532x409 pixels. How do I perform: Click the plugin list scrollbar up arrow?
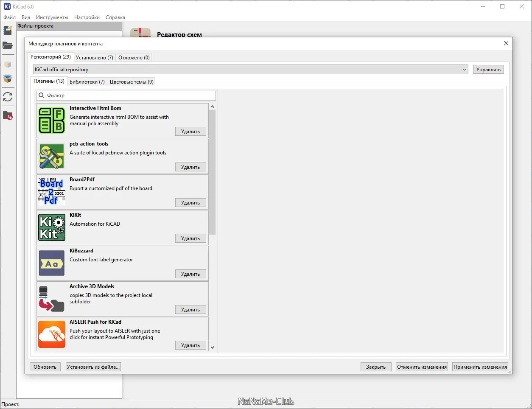[x=213, y=107]
